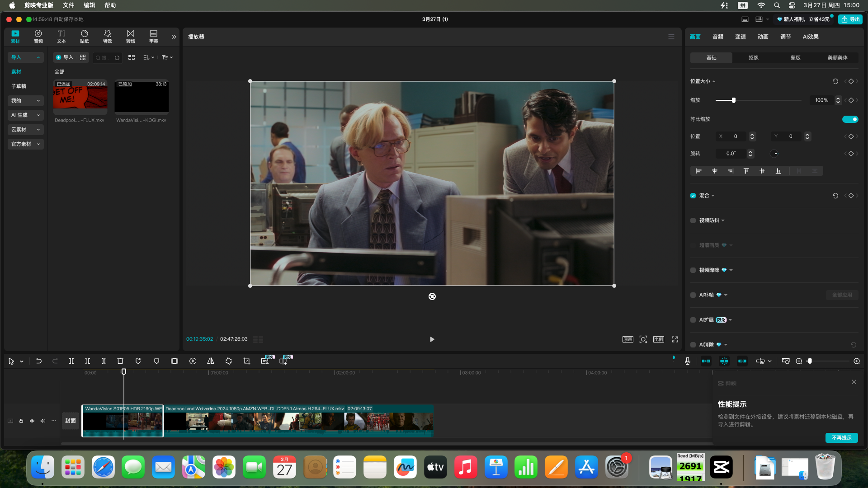Click the 封面 cover button on timeline
This screenshot has height=488, width=868.
[71, 421]
